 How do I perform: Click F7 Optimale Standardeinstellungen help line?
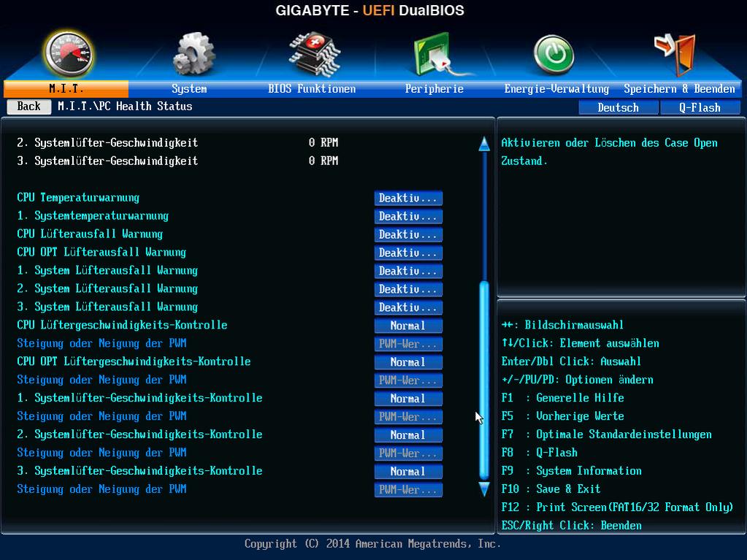[607, 434]
